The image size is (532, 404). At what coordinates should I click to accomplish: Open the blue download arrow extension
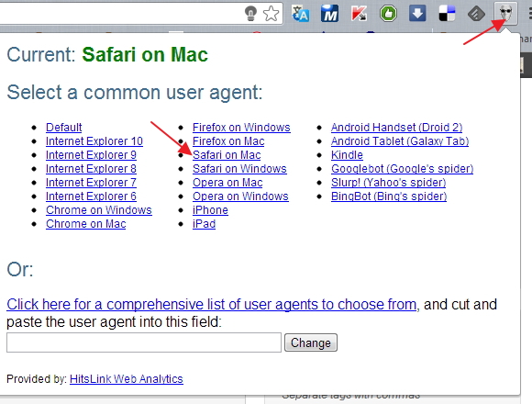tap(417, 14)
